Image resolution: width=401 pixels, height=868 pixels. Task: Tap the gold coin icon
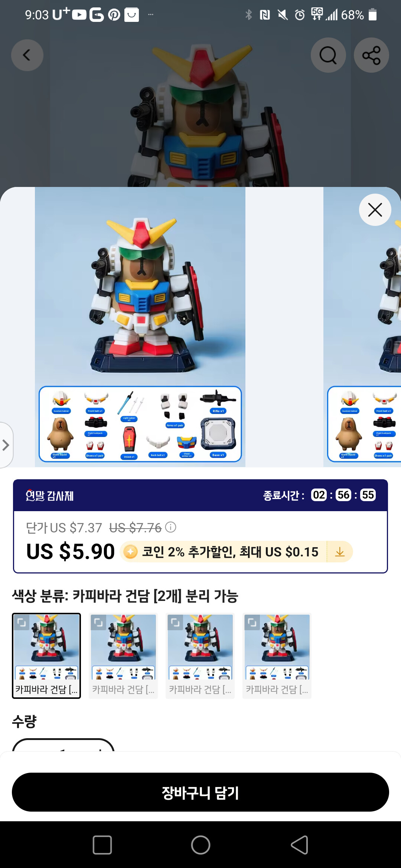point(130,552)
